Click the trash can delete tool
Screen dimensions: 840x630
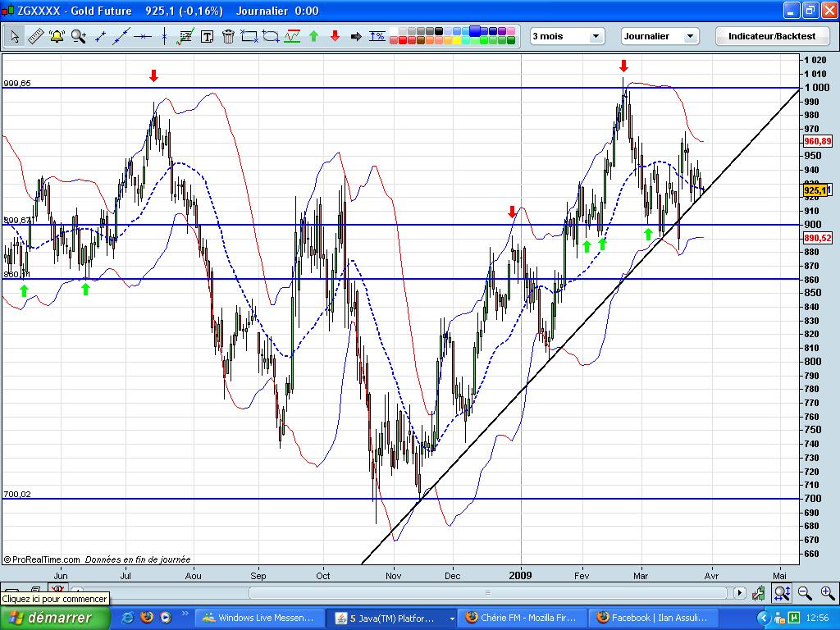pyautogui.click(x=228, y=36)
